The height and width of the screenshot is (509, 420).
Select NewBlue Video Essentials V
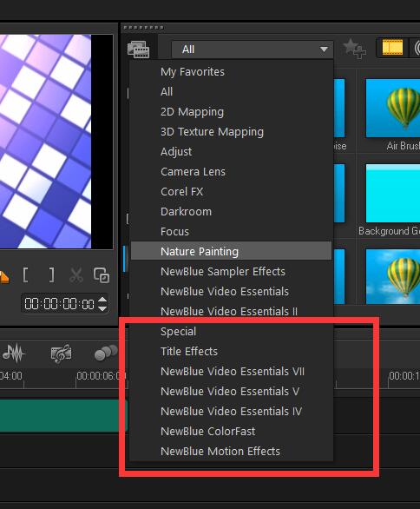point(230,392)
